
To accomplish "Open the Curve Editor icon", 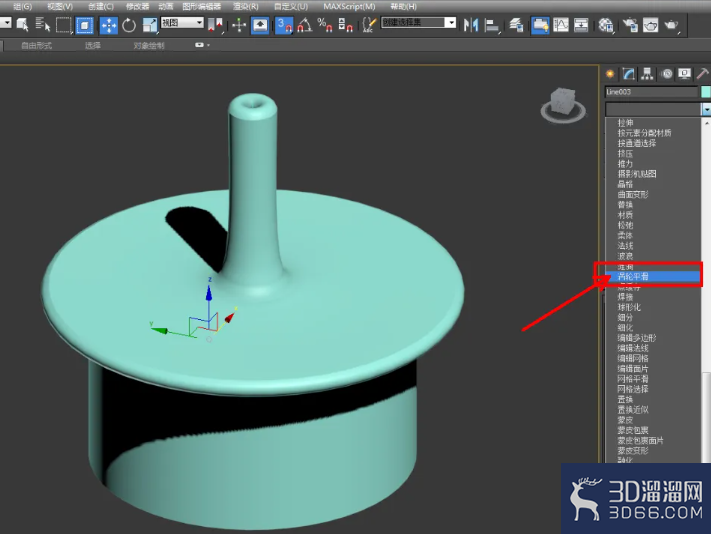I will pos(560,24).
